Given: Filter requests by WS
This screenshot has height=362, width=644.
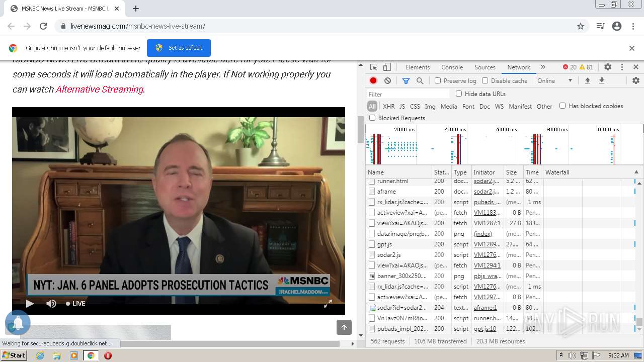Looking at the screenshot, I should click(499, 106).
